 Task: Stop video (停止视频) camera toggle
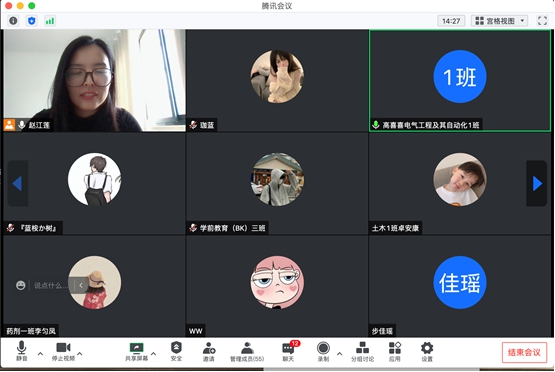click(63, 352)
